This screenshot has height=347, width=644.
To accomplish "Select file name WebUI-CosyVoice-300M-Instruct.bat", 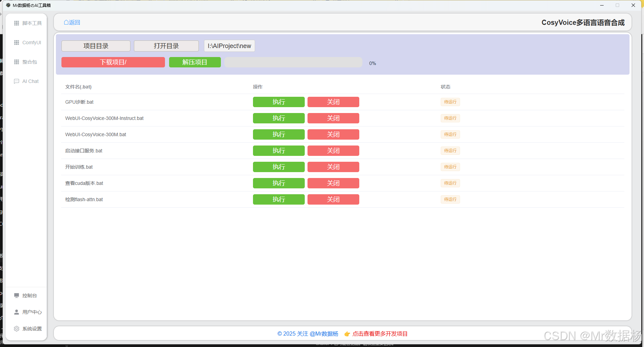I will 104,118.
